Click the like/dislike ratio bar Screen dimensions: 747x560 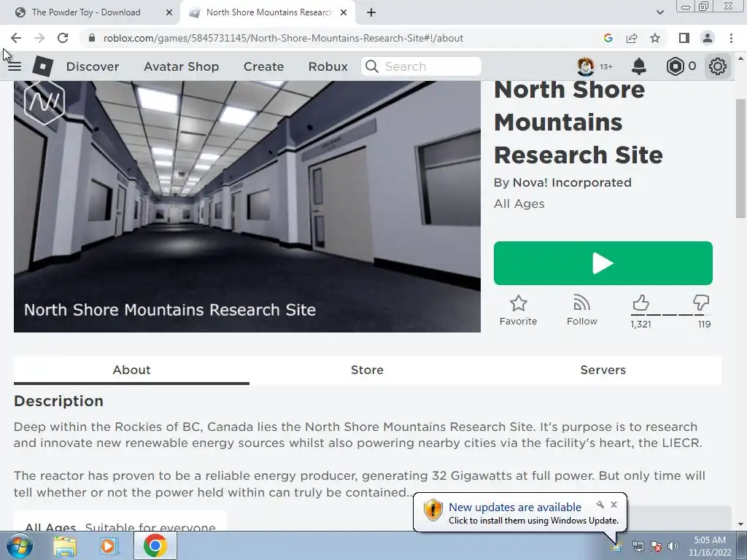pos(671,315)
